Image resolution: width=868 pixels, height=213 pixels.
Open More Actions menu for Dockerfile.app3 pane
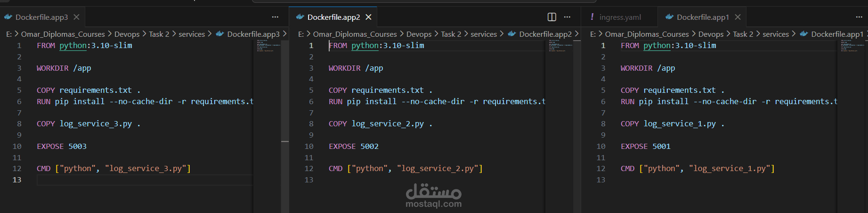coord(275,17)
